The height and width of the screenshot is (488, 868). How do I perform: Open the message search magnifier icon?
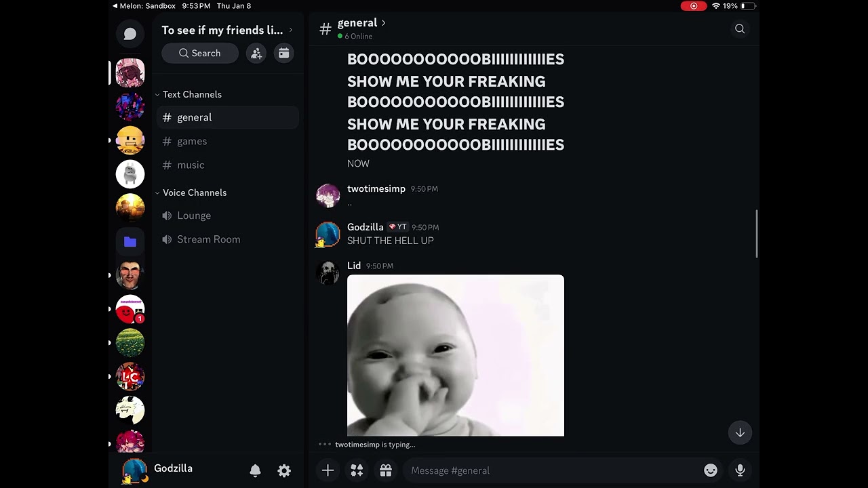point(740,28)
